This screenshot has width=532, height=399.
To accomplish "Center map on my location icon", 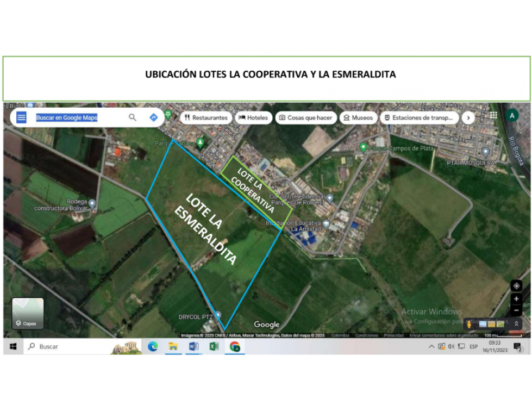I will pos(516,286).
